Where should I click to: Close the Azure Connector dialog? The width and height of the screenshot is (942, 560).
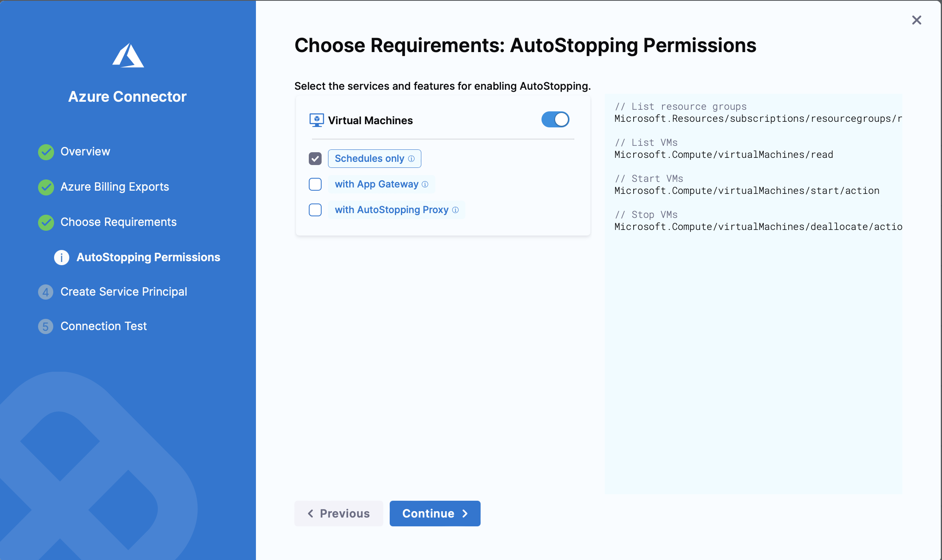coord(916,20)
